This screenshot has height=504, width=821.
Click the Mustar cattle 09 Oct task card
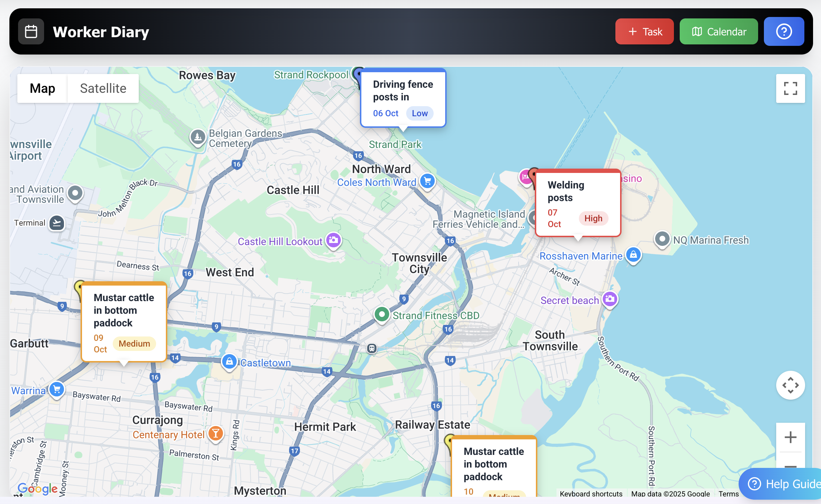click(124, 321)
